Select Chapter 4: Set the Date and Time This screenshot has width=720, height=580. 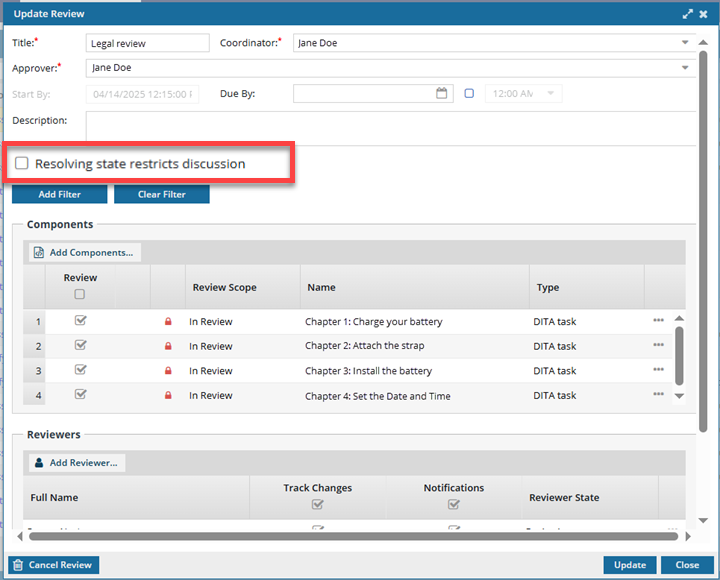pos(377,396)
